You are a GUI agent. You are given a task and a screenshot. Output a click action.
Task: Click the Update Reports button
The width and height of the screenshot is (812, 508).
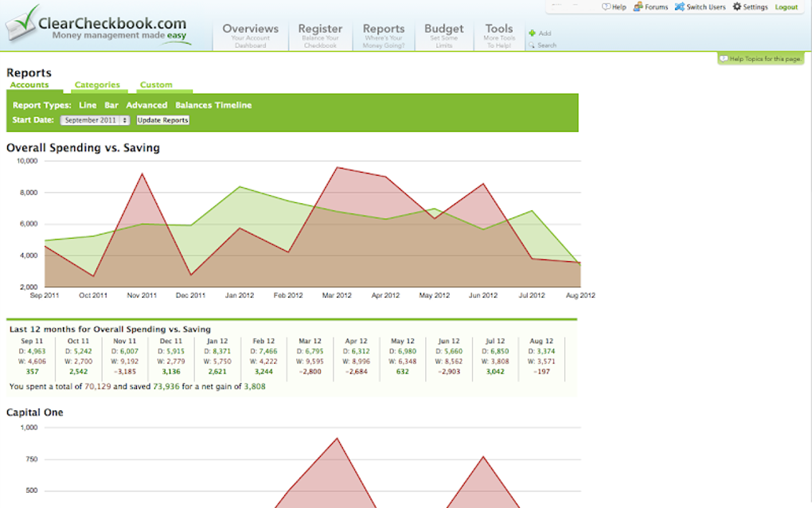(x=162, y=120)
